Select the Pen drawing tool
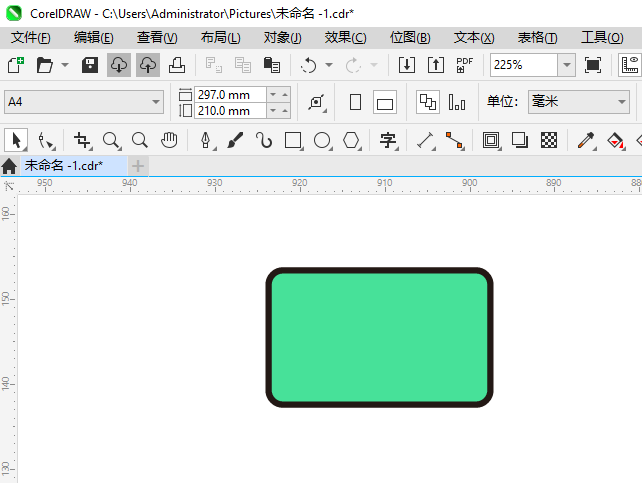This screenshot has height=483, width=642. [x=206, y=140]
